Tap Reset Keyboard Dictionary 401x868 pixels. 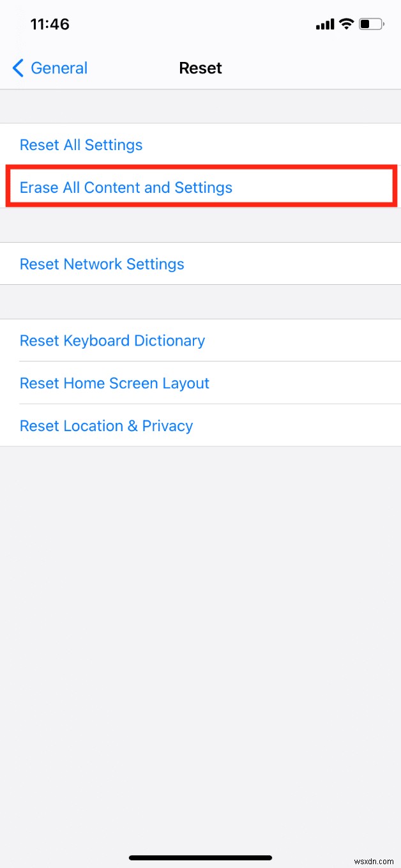coord(112,340)
